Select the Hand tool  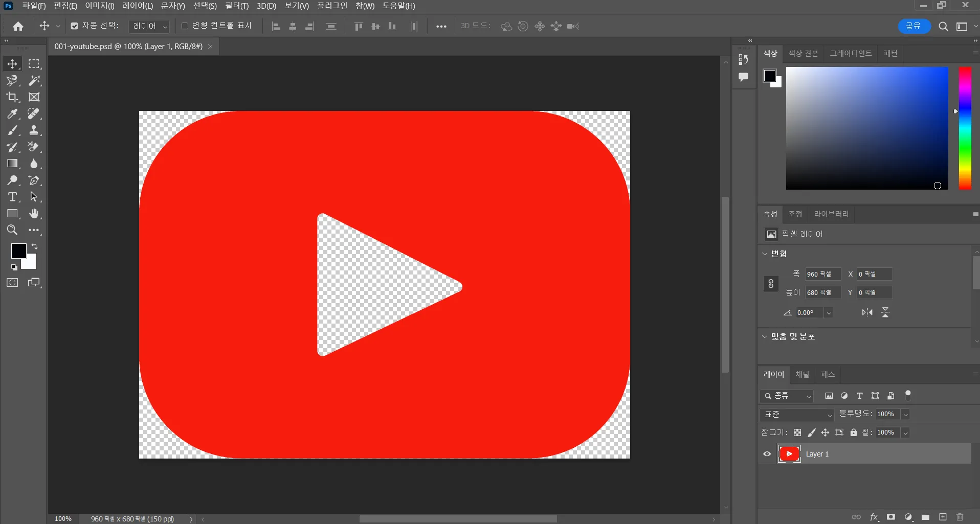(34, 214)
